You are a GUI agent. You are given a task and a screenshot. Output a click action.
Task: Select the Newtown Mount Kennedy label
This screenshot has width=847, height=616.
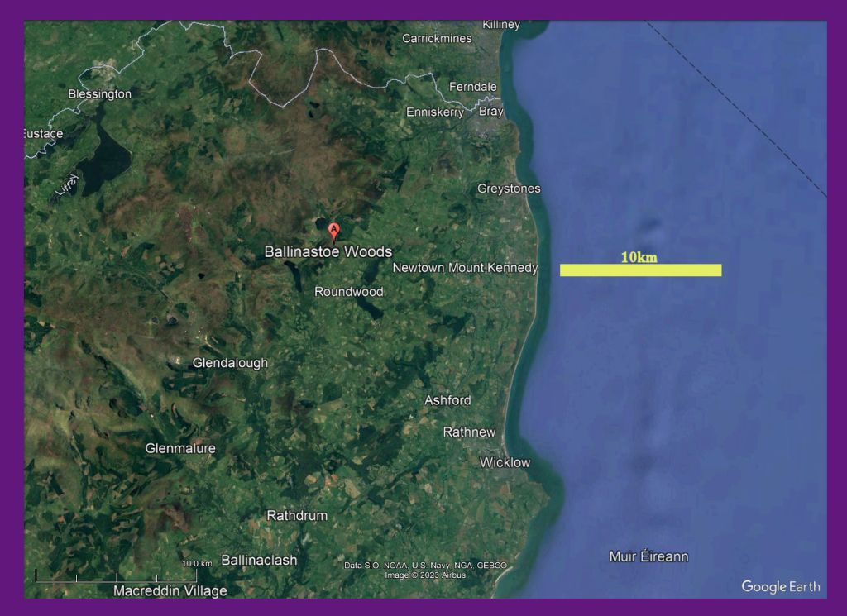tap(465, 268)
